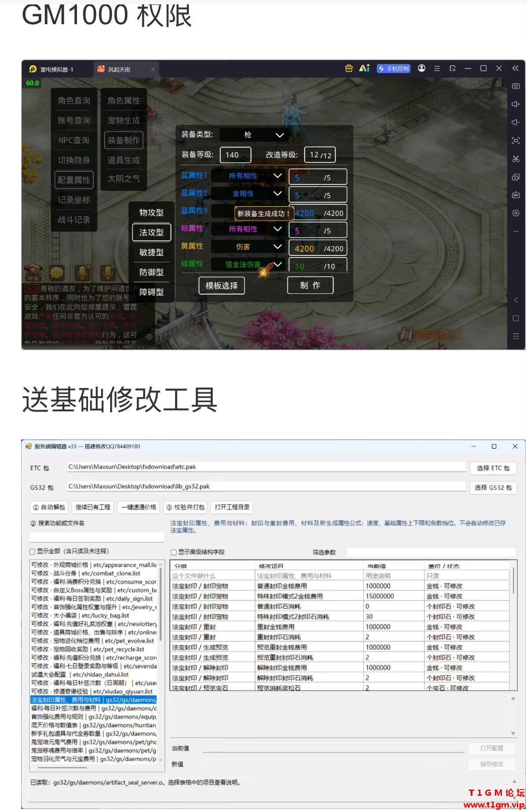527x812 pixels.
Task: Open the in-game friends (好友) handshake icon
Action: tap(33, 273)
